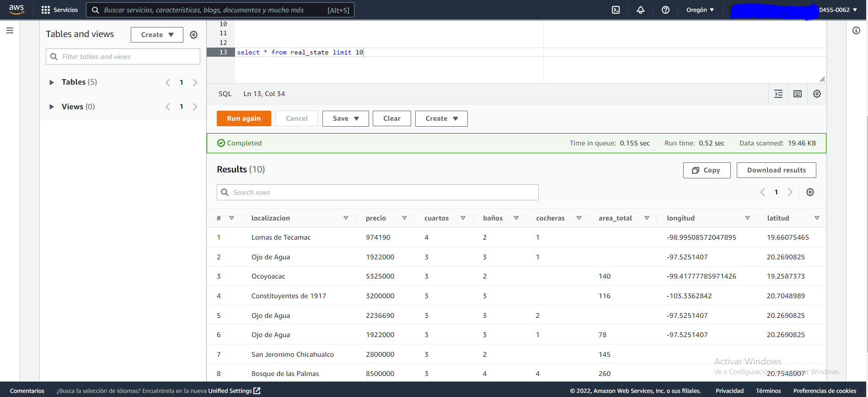Image resolution: width=868 pixels, height=397 pixels.
Task: Click the format query indent icon
Action: [778, 94]
